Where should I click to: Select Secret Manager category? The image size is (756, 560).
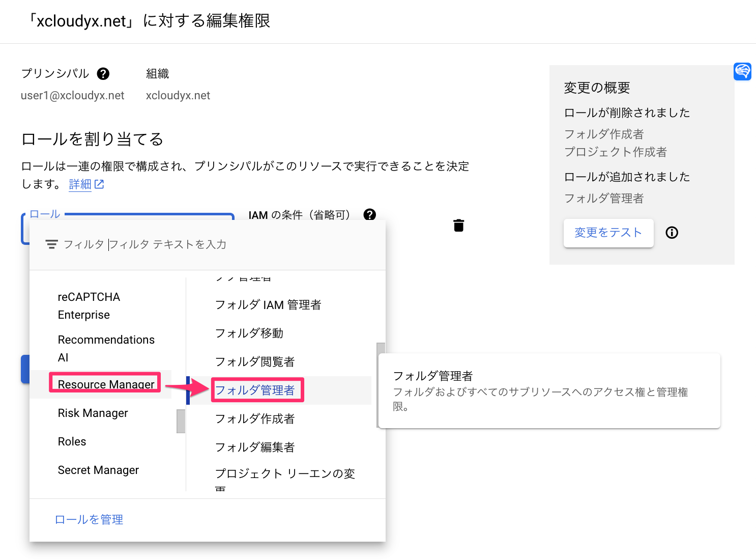[x=98, y=469]
